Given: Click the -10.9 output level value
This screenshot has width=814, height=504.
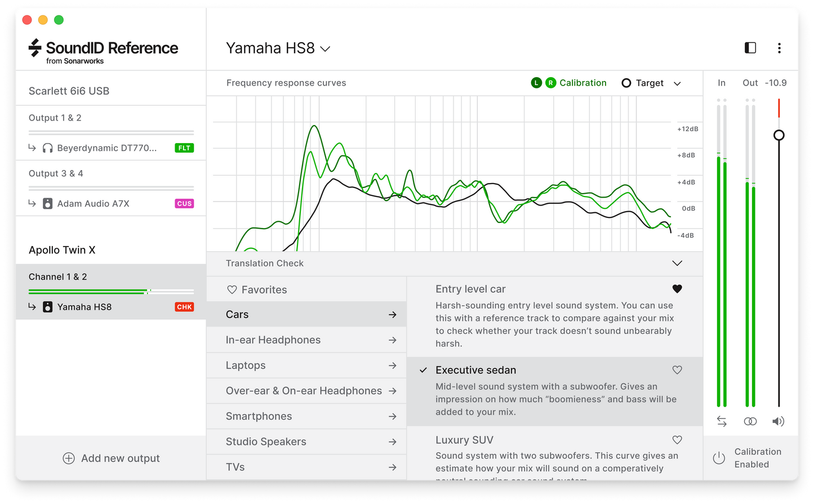Looking at the screenshot, I should point(776,83).
